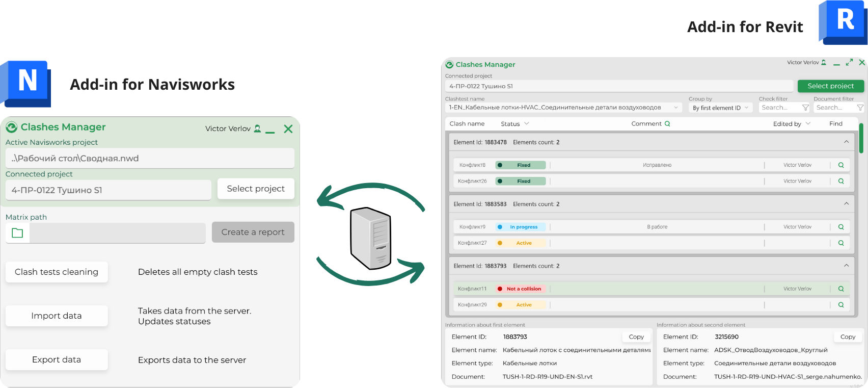The width and height of the screenshot is (868, 388).
Task: Click the expand window icon in Revit add-in
Action: click(x=849, y=62)
